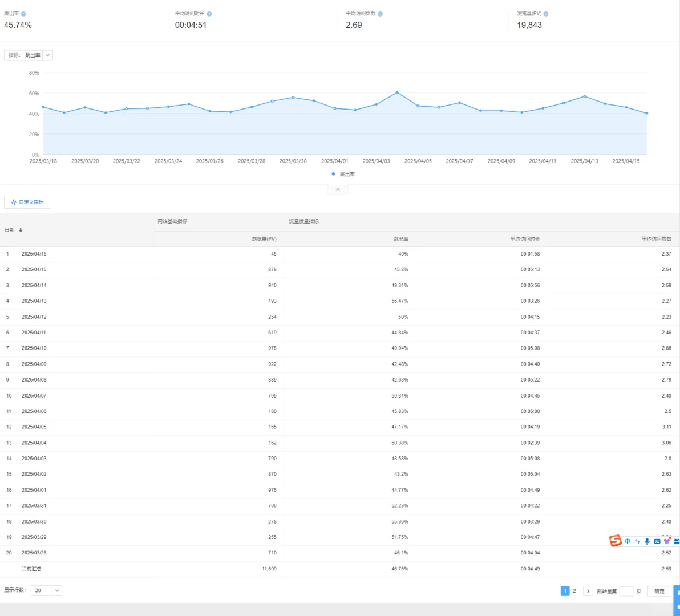Click the 浏览量(PV) column header
Screen dimensions: 680x616
coord(264,240)
